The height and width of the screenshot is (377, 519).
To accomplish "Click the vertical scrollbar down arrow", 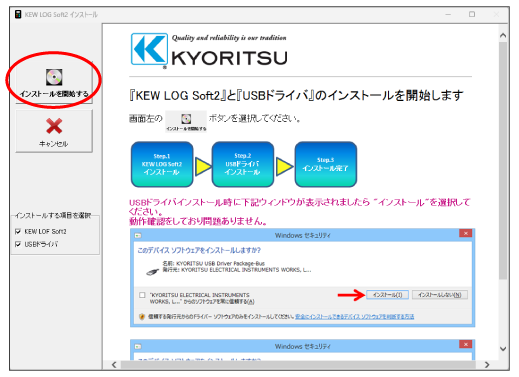I will click(503, 349).
